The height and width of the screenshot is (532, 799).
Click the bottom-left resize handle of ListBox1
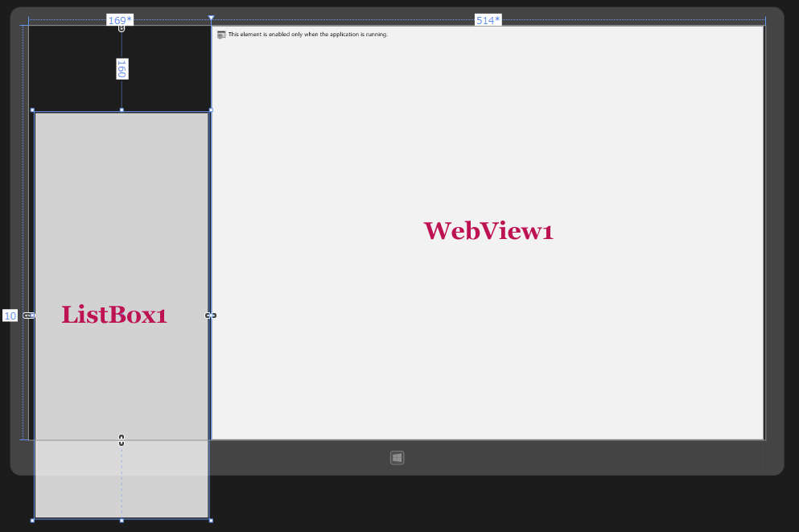(x=33, y=520)
